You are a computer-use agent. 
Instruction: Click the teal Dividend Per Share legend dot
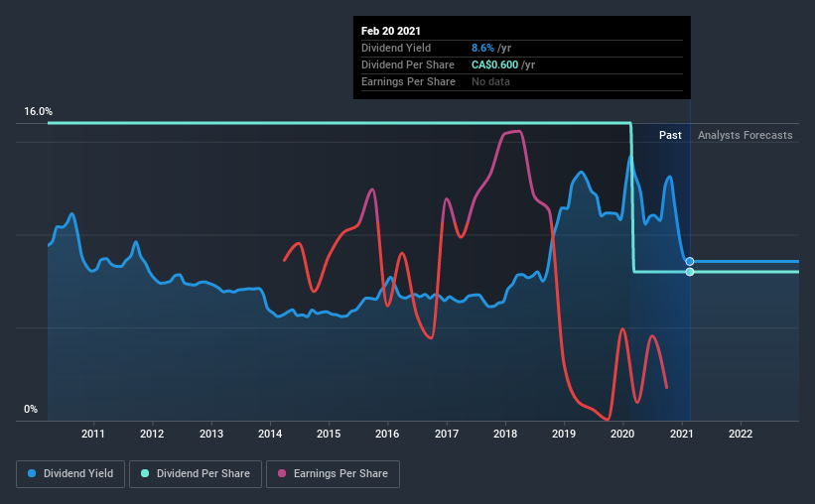(x=145, y=473)
